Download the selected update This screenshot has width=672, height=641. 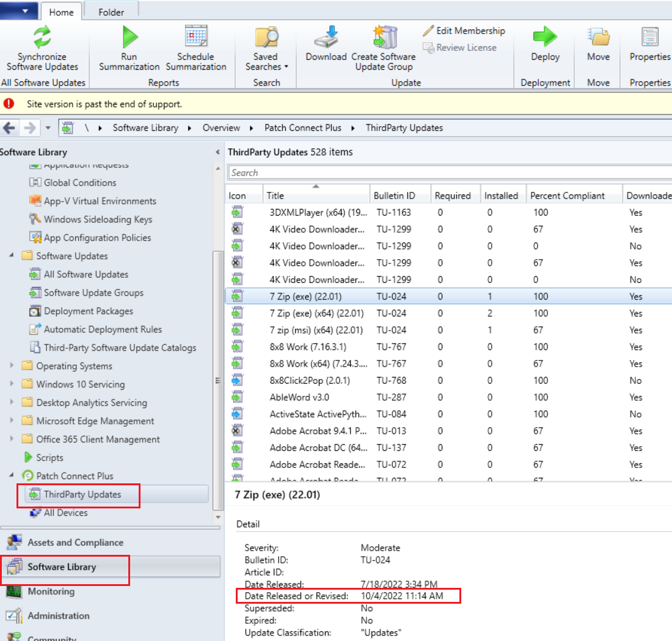coord(325,43)
